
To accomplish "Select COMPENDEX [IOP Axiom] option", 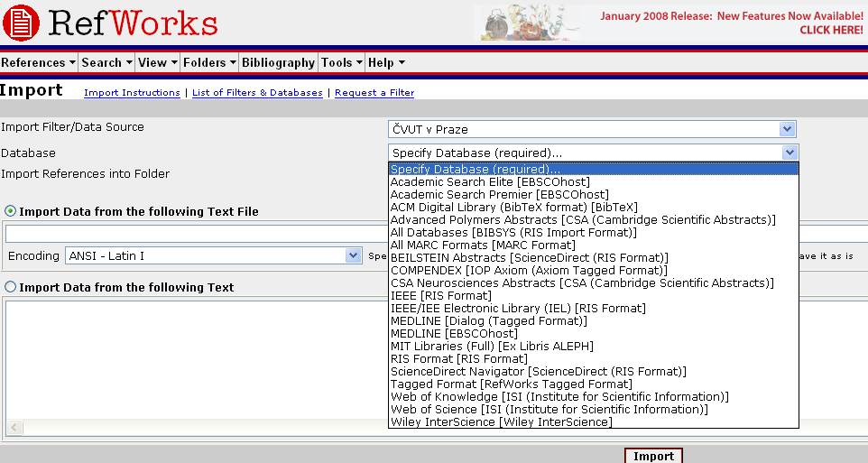I will click(594, 270).
